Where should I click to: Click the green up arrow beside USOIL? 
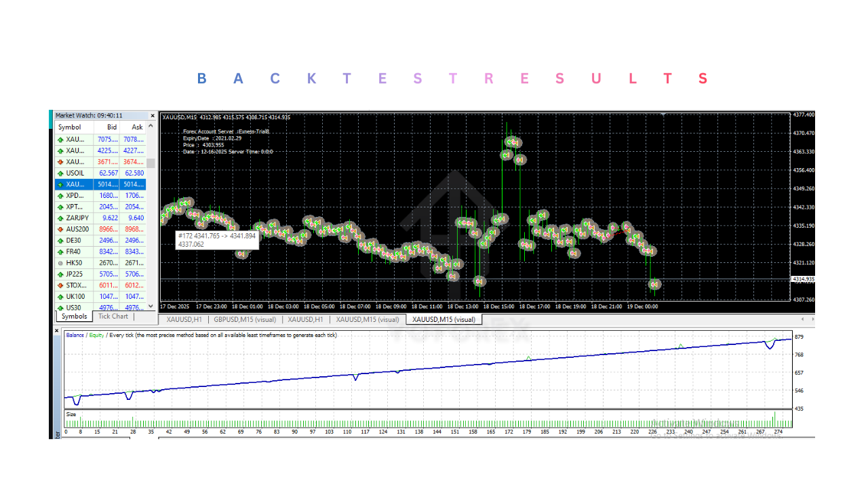tap(60, 173)
